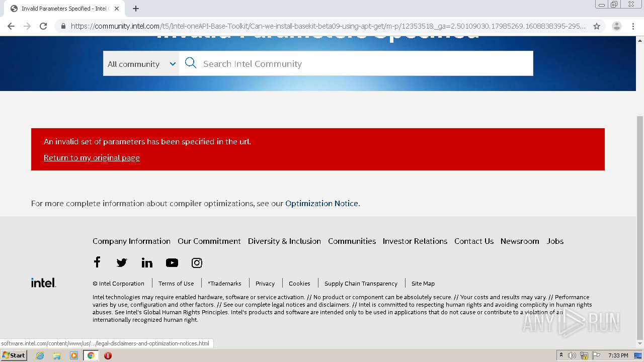Click Return to my original page
The height and width of the screenshot is (362, 644).
coord(92,157)
